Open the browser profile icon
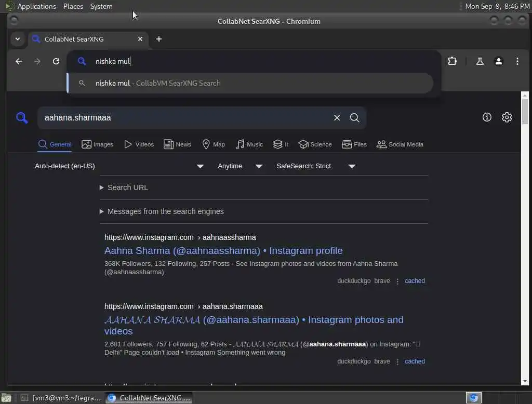The width and height of the screenshot is (532, 404). point(498,61)
